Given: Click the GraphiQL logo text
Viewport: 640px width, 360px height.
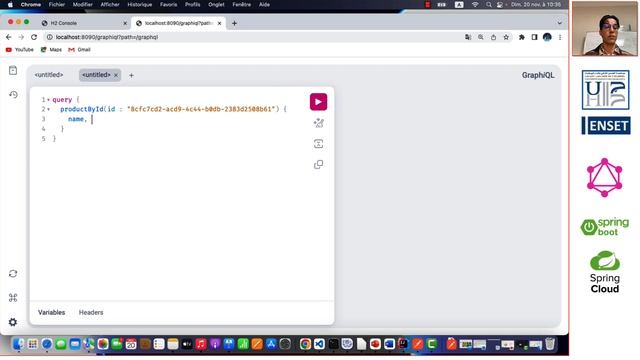Looking at the screenshot, I should tap(538, 75).
